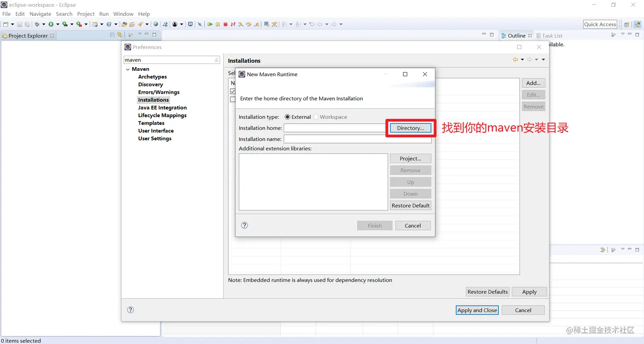This screenshot has width=644, height=344.
Task: Click the Installation home text field
Action: point(335,128)
